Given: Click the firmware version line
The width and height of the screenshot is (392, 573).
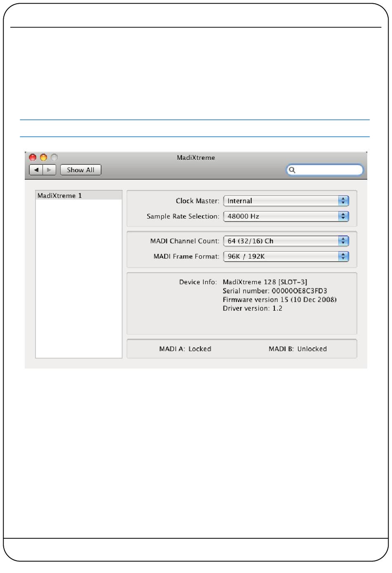Looking at the screenshot, I should (279, 300).
